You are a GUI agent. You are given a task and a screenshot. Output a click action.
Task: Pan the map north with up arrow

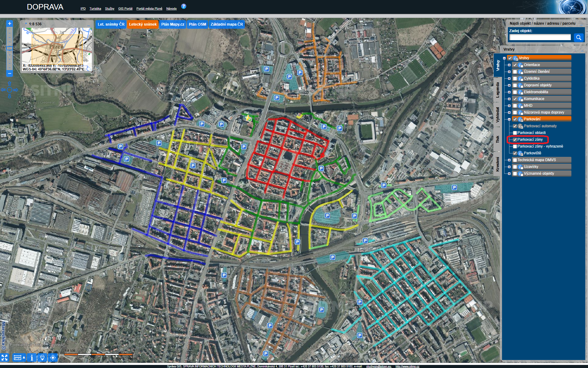point(10,84)
